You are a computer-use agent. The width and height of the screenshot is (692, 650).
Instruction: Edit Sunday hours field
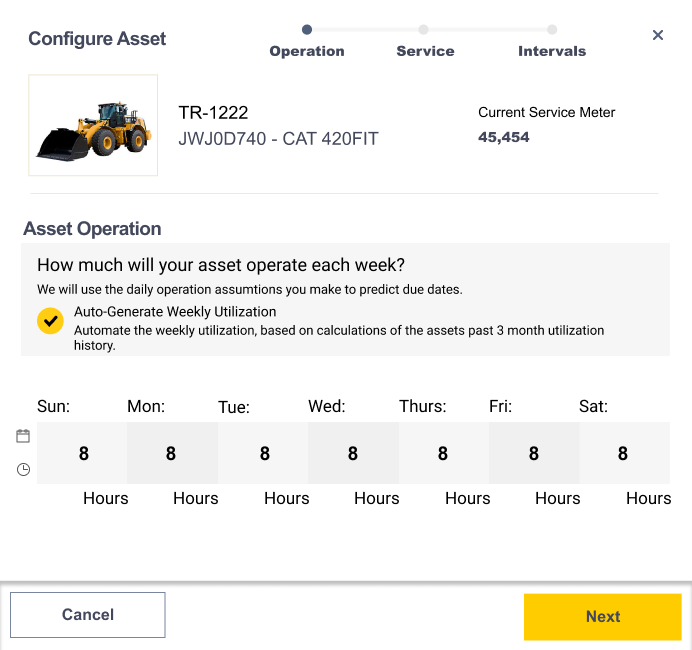point(82,453)
